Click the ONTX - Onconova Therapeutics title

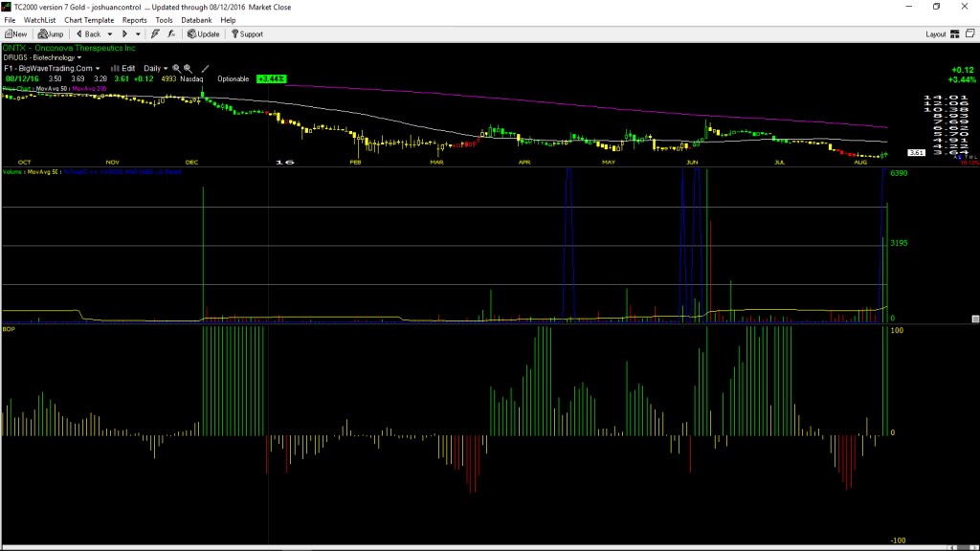pos(69,48)
